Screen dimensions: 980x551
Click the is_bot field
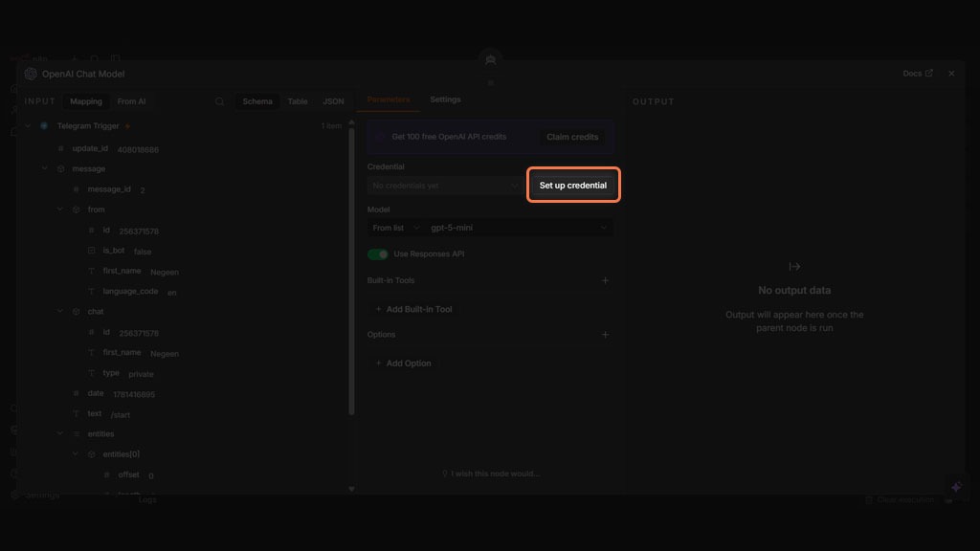click(114, 251)
